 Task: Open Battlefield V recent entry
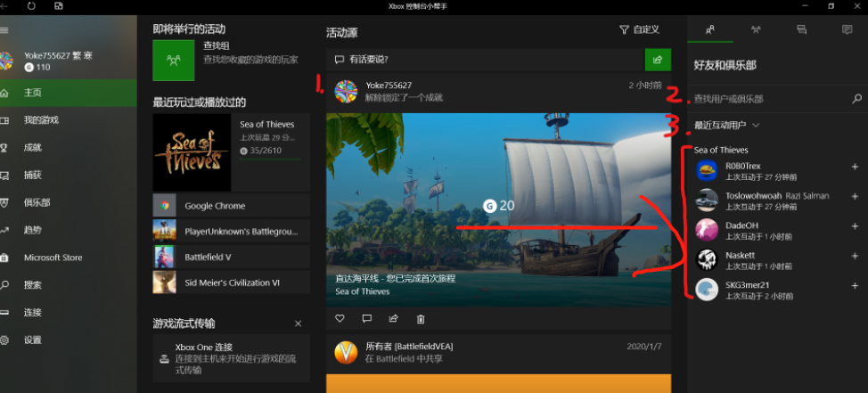pos(232,257)
